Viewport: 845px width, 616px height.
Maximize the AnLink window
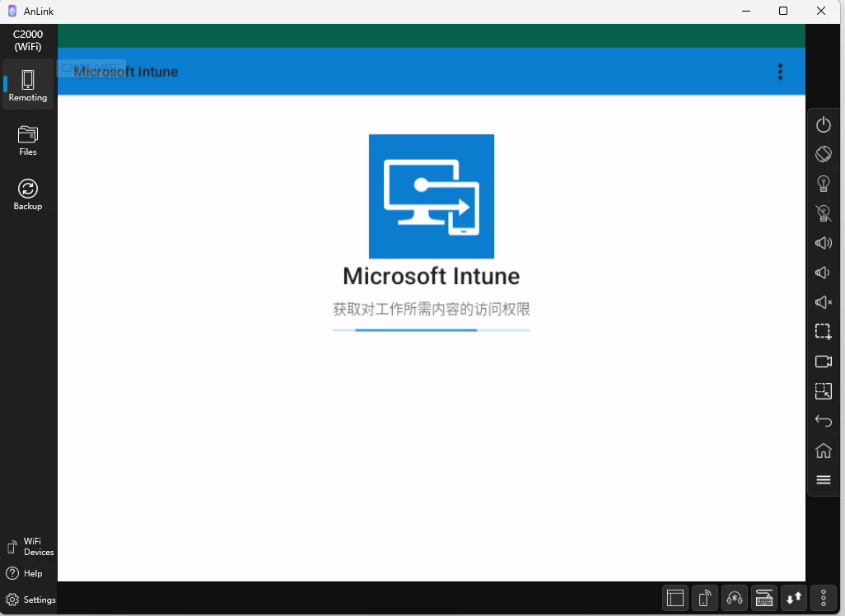783,11
